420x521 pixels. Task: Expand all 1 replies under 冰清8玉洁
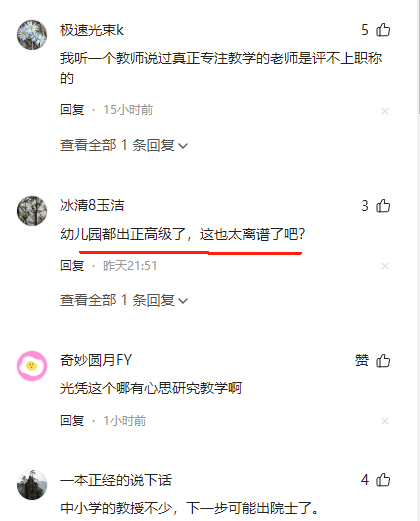coord(124,300)
